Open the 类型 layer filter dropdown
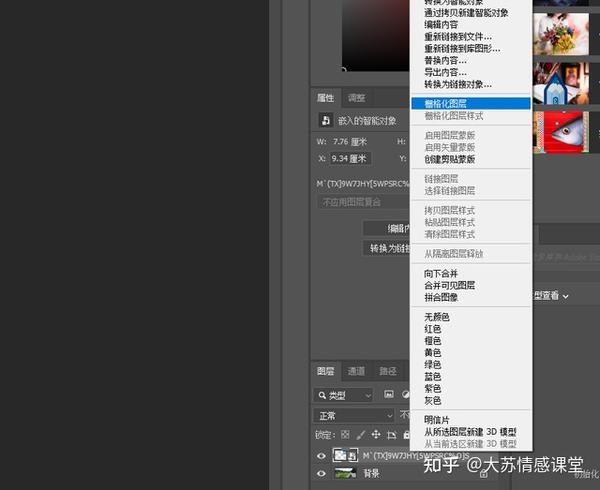Image resolution: width=600 pixels, height=490 pixels. [343, 395]
